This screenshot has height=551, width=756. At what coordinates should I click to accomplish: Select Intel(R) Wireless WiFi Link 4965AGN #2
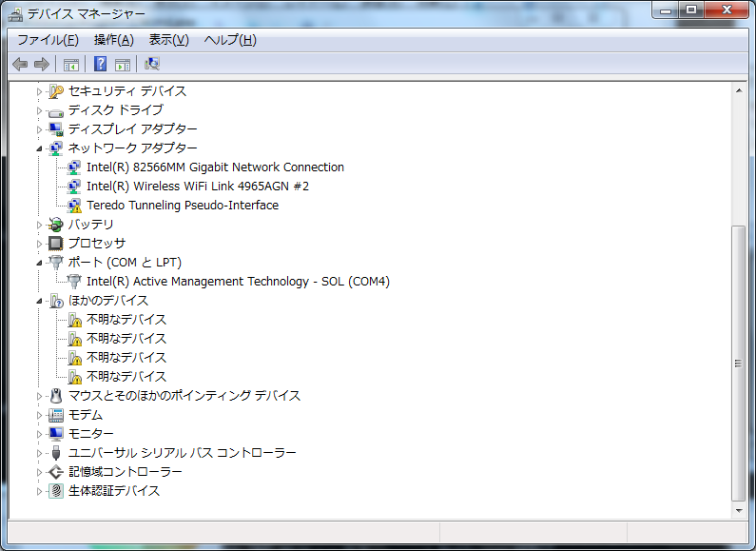pyautogui.click(x=198, y=187)
